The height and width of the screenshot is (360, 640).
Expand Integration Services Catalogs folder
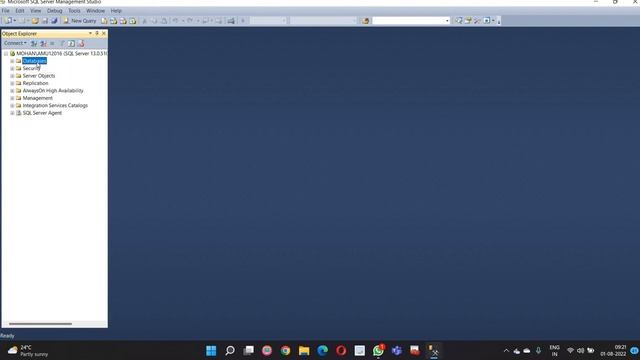12,105
